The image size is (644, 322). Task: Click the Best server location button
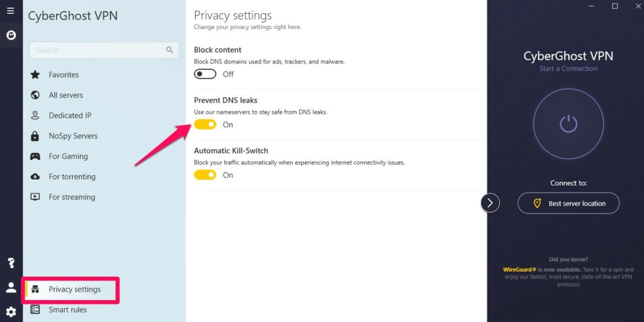point(569,203)
